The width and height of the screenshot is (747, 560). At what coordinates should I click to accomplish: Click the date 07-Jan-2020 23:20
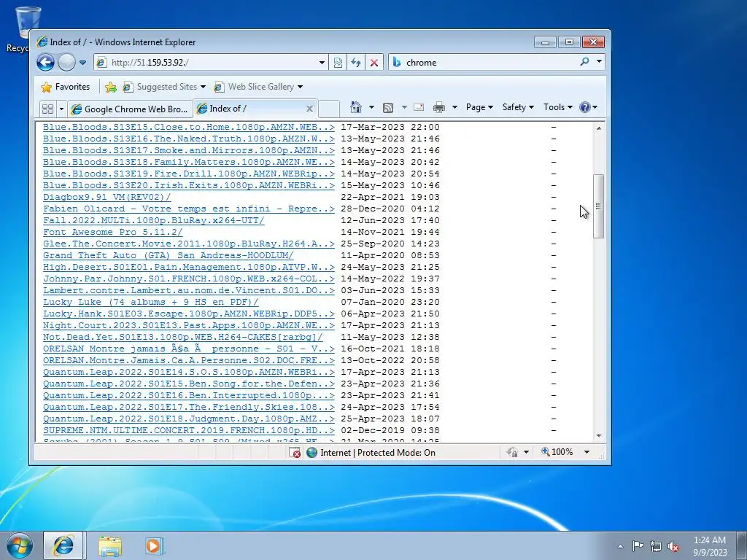point(390,302)
